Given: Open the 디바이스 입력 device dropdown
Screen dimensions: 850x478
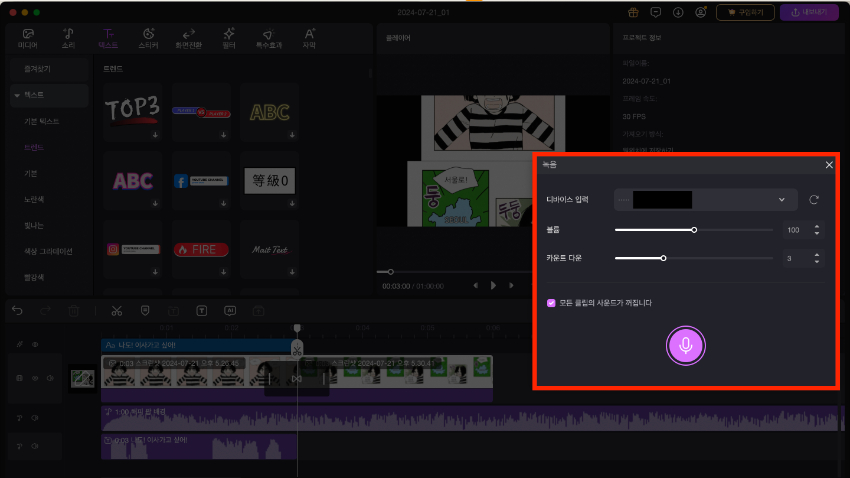Looking at the screenshot, I should point(705,200).
